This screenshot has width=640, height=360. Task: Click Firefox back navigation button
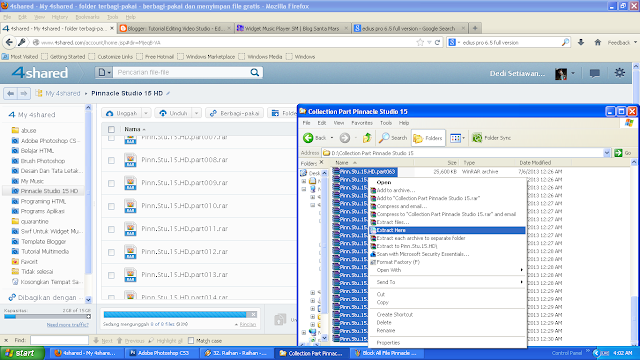(x=9, y=42)
